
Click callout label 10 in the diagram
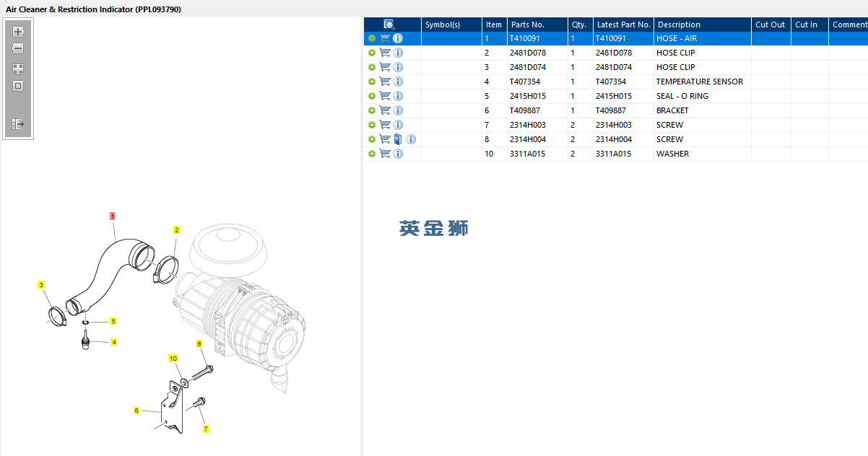click(173, 358)
